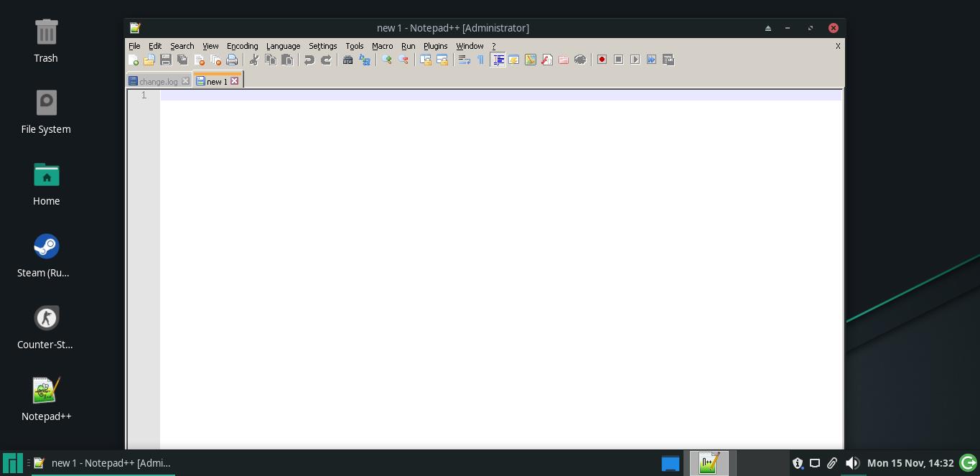Viewport: 980px width, 476px height.
Task: Copy using the toolbar copy icon
Action: pos(271,60)
